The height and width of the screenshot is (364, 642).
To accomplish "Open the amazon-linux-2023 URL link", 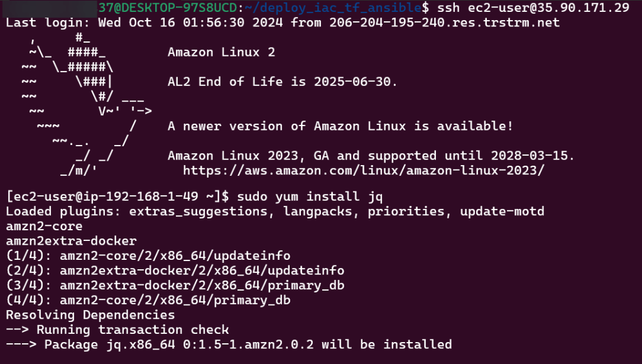I will pos(363,170).
